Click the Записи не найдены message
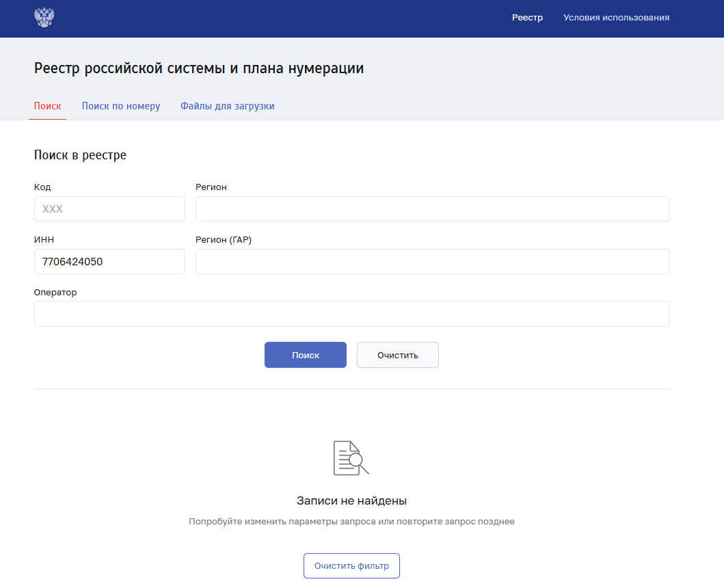 click(x=351, y=500)
